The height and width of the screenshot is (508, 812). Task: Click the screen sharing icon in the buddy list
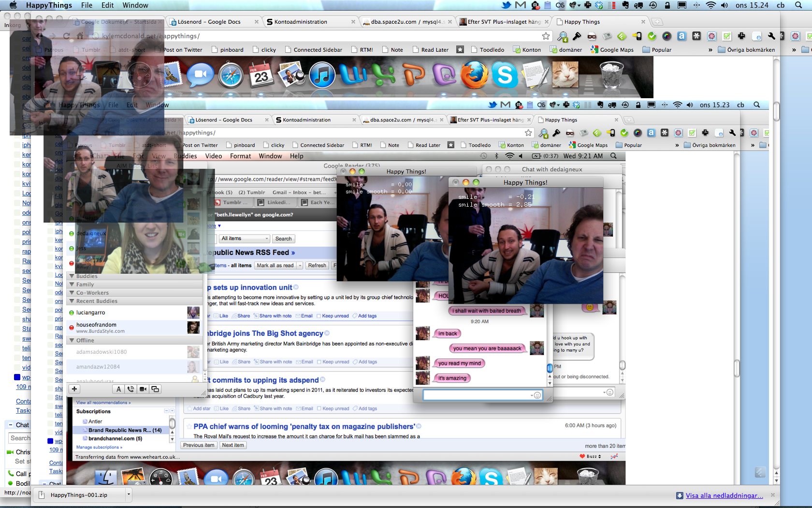click(155, 389)
